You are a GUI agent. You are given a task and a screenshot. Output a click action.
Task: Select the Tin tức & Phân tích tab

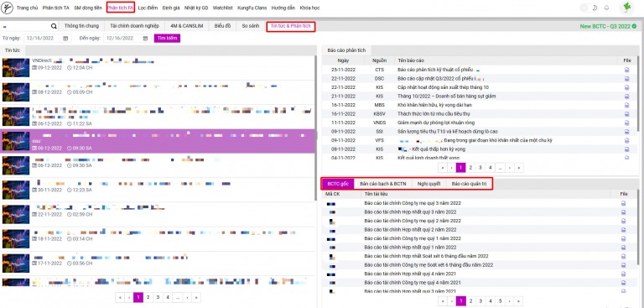(x=291, y=26)
